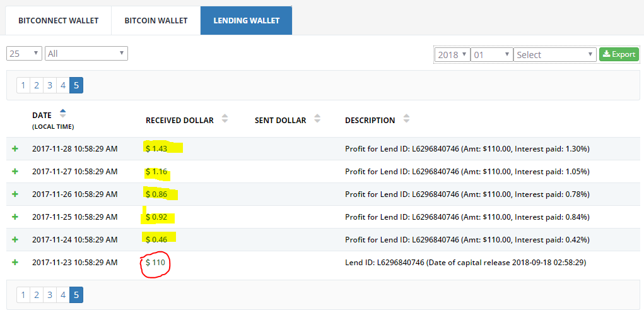Click description with Interest paid: 1.30%

(x=467, y=149)
